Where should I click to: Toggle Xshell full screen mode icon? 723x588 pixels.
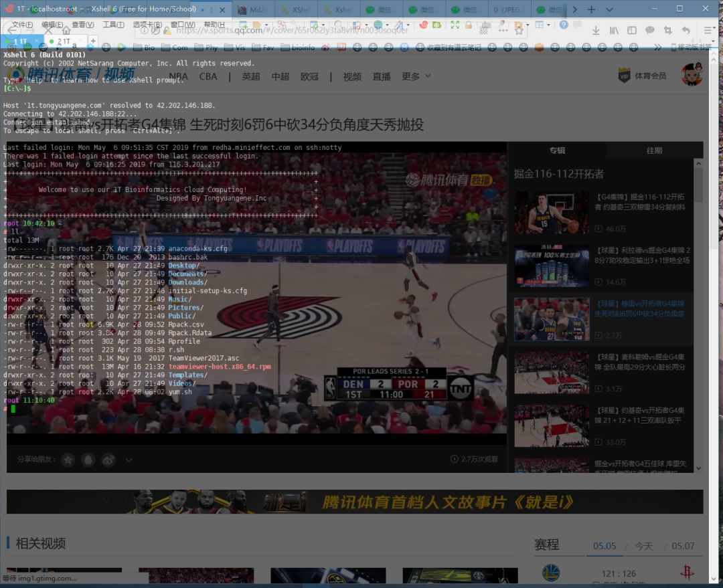click(x=455, y=25)
